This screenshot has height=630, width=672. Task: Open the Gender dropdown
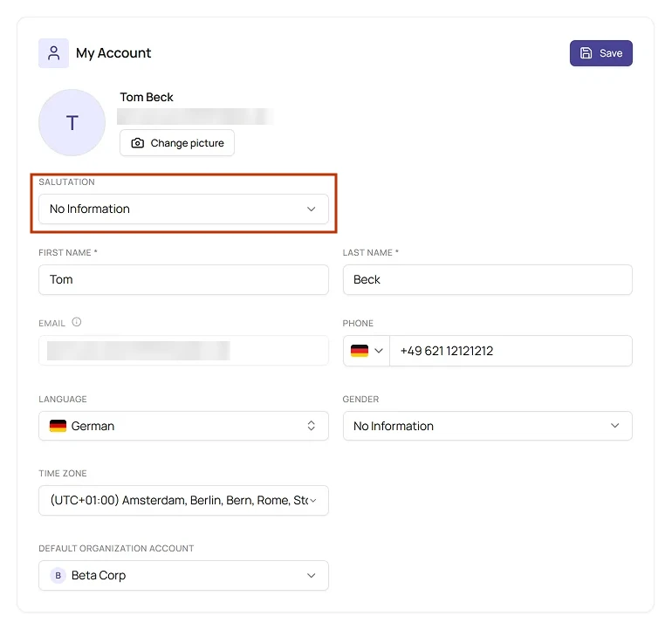[487, 426]
